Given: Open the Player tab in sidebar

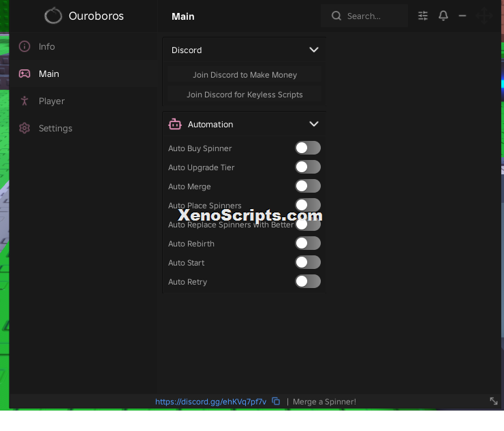Looking at the screenshot, I should (83, 101).
